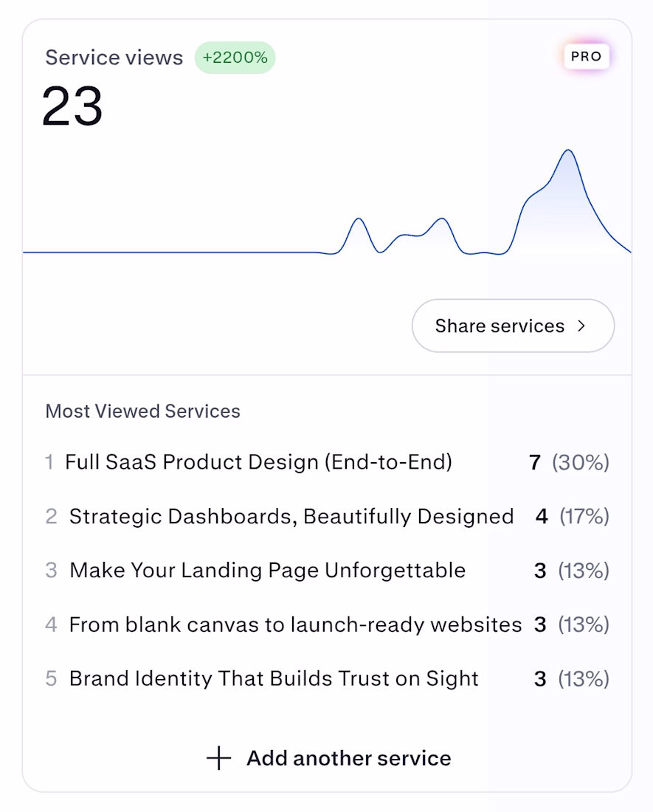Image resolution: width=653 pixels, height=812 pixels.
Task: Click the Service views title
Action: pos(114,58)
